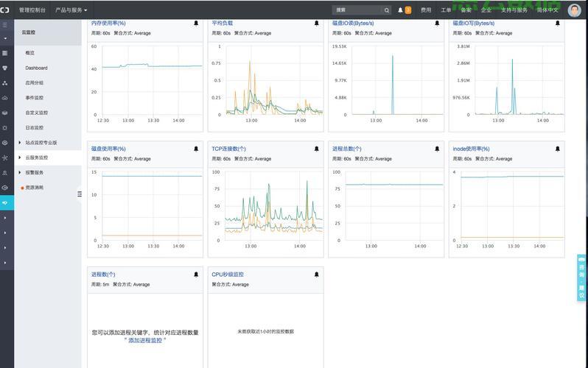Open 日志监控 in the sidebar
The height and width of the screenshot is (368, 588).
(35, 128)
